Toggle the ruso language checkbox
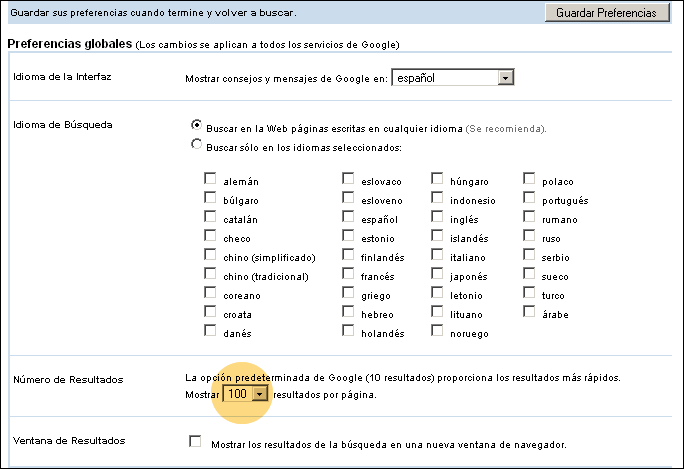 click(x=528, y=237)
